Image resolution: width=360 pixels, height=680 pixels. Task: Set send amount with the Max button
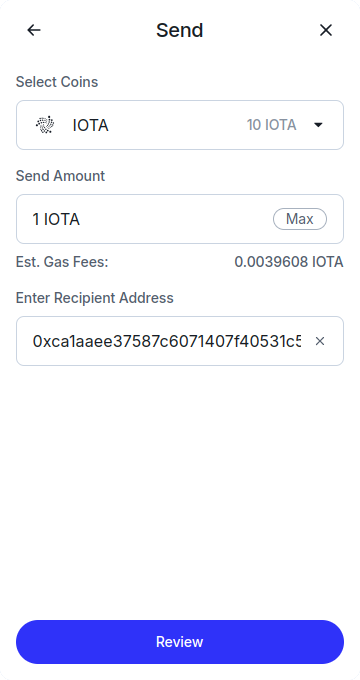tap(300, 219)
